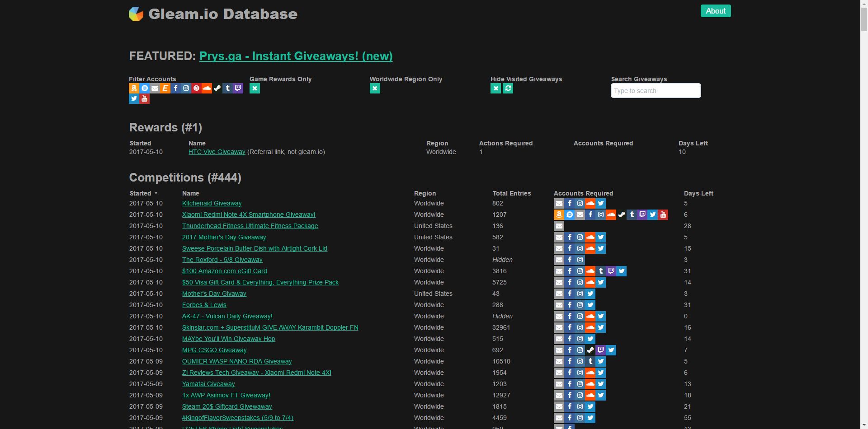
Task: Open Xiaomi Redmi Note 4X Smartphone Giveaway link
Action: (x=249, y=214)
